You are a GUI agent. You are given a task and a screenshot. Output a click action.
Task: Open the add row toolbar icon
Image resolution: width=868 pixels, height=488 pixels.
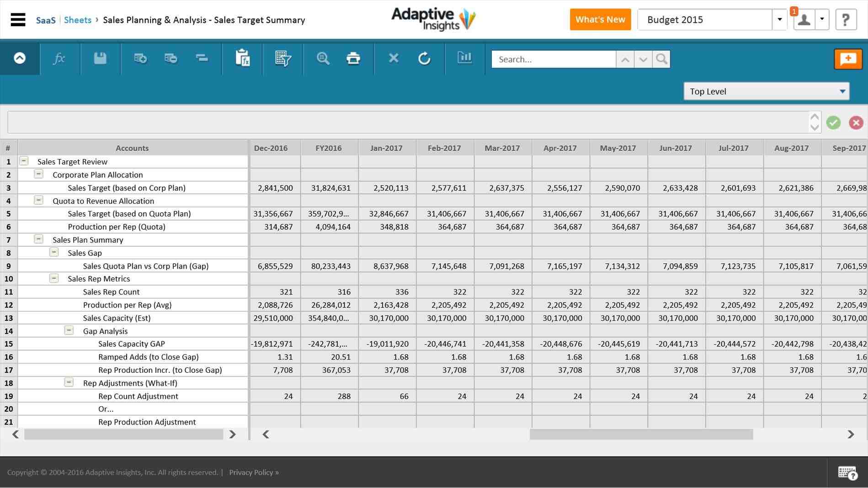140,58
